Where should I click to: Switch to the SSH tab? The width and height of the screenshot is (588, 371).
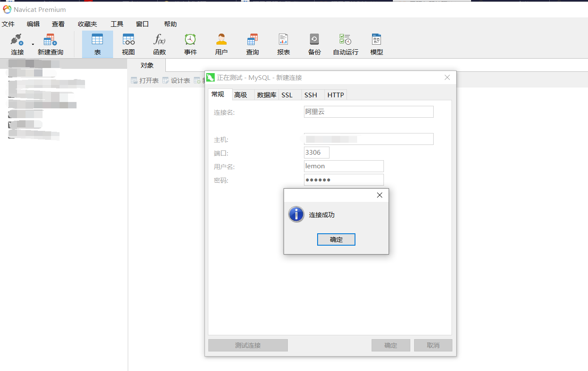[311, 95]
